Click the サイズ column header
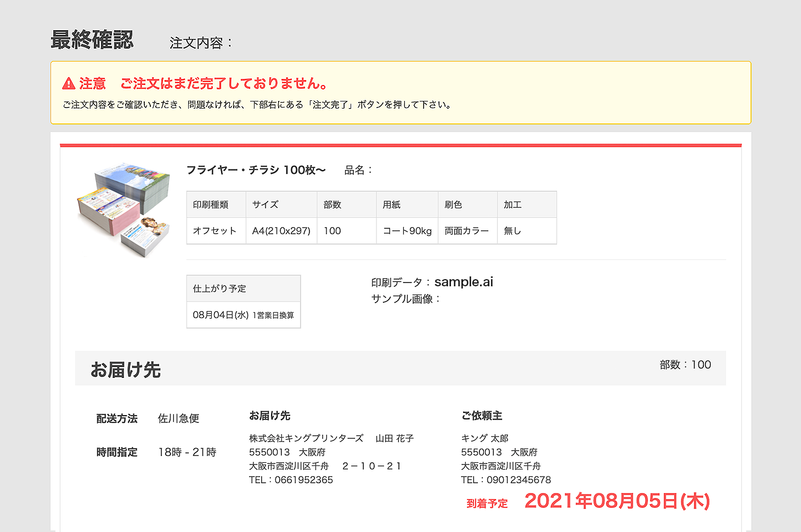The image size is (801, 532). tap(264, 204)
